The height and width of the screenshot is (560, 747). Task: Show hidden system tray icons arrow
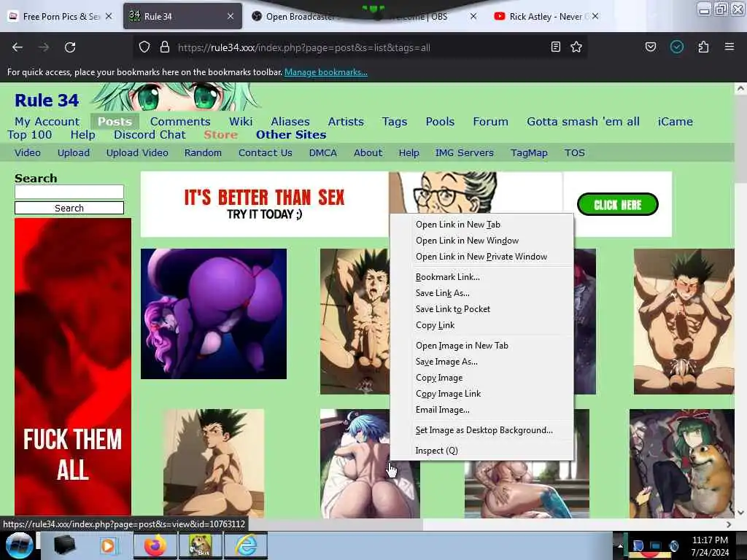pos(620,545)
